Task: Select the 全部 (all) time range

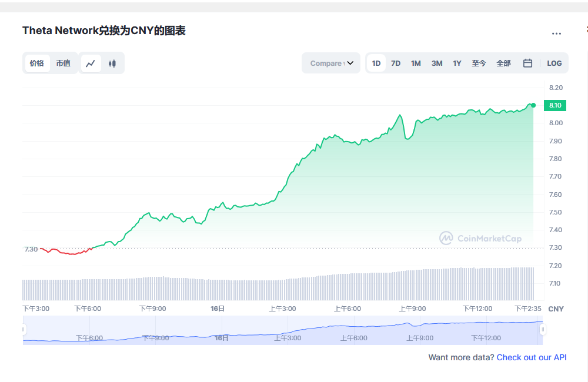Action: point(503,63)
